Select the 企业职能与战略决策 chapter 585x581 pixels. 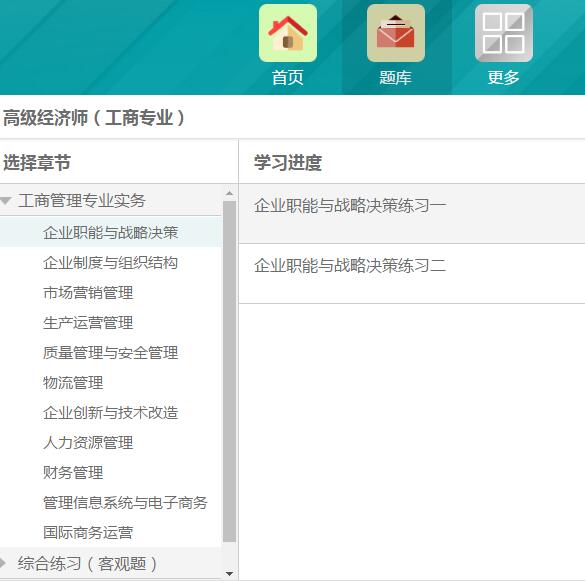[111, 232]
